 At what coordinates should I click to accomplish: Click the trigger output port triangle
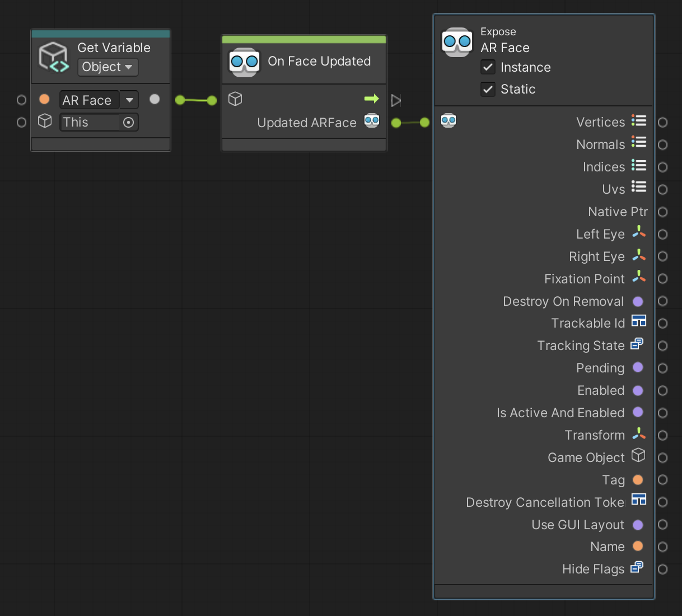tap(396, 101)
